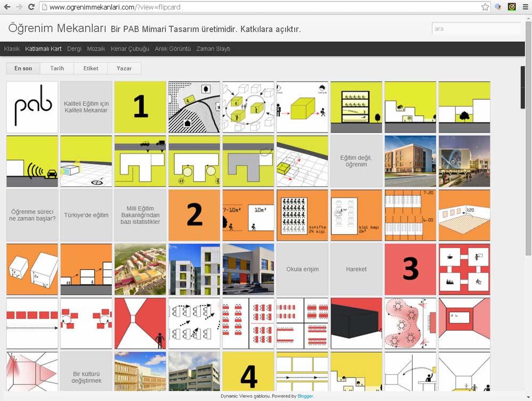Choose the Yazar filter tab
Image resolution: width=532 pixels, height=401 pixels.
pos(124,69)
